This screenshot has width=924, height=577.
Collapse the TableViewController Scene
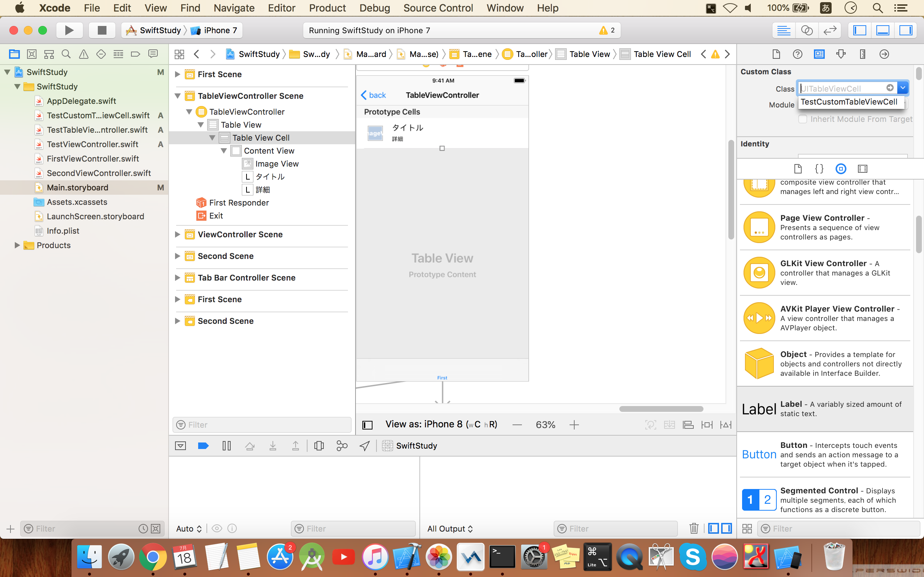coord(178,96)
